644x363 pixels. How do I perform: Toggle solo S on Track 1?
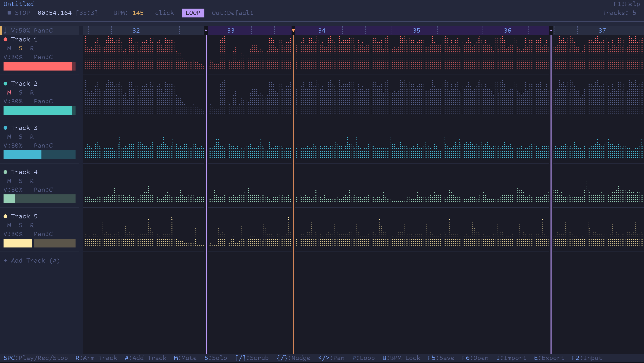click(20, 48)
